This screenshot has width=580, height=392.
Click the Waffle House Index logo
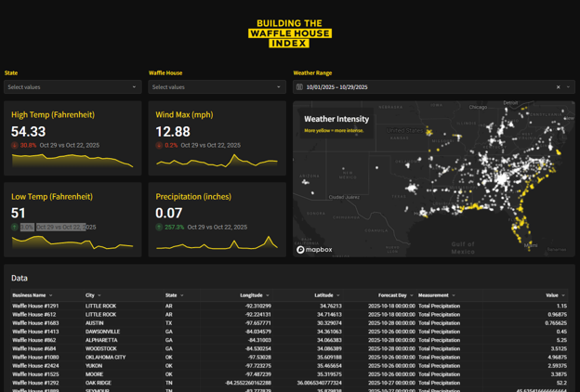point(290,33)
